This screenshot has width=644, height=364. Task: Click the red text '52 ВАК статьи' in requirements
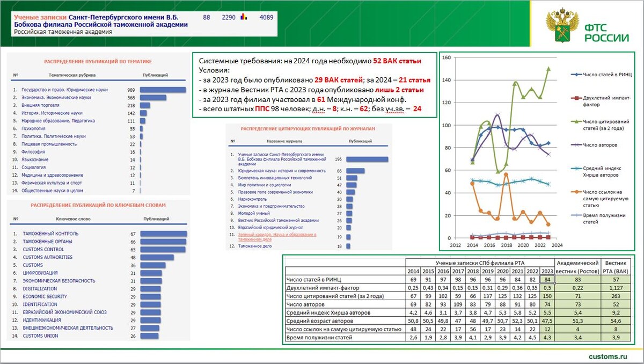(398, 61)
